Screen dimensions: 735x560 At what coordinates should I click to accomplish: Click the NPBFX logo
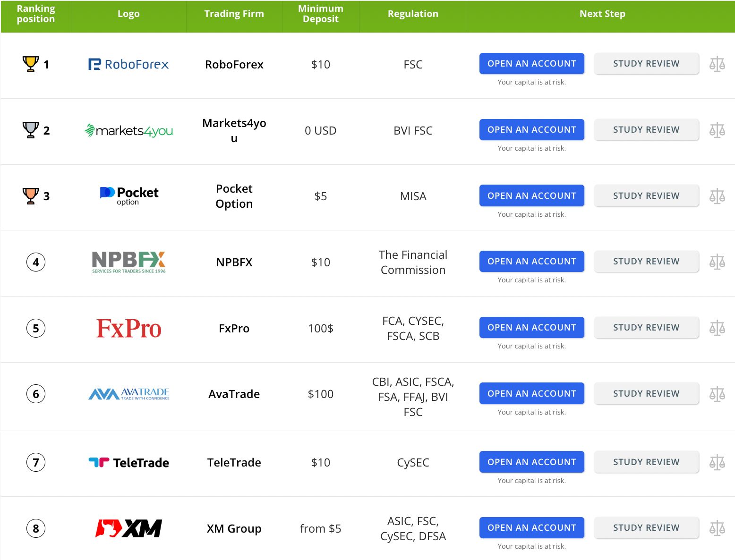(128, 262)
